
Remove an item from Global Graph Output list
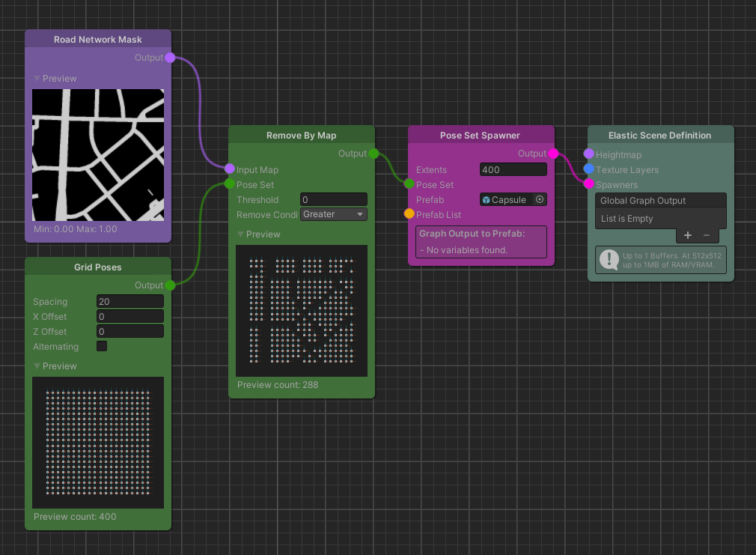707,235
